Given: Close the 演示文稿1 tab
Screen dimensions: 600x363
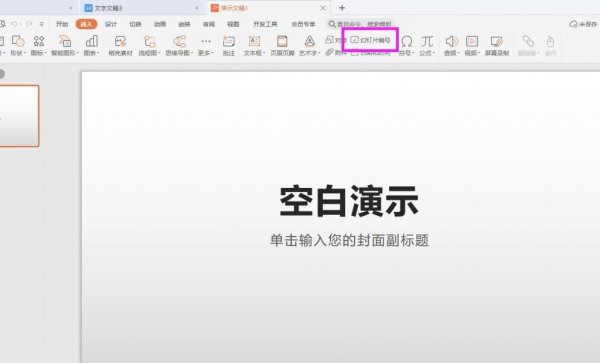Looking at the screenshot, I should tap(323, 8).
